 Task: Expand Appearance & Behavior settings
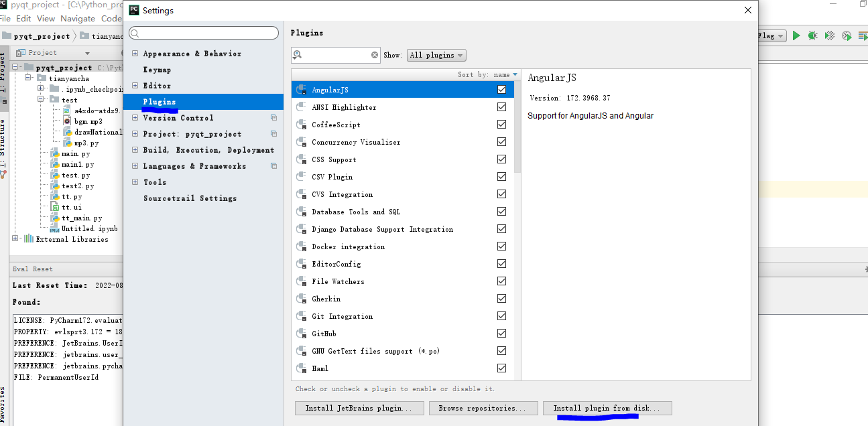[135, 54]
